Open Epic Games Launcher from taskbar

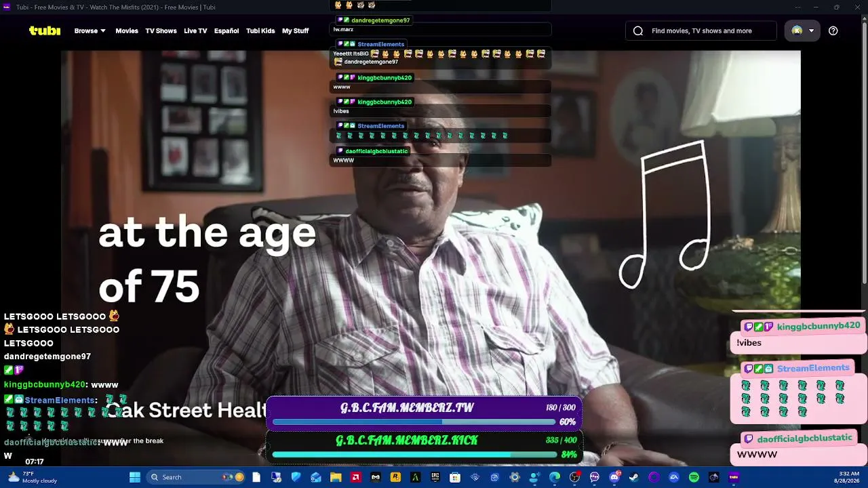(435, 477)
